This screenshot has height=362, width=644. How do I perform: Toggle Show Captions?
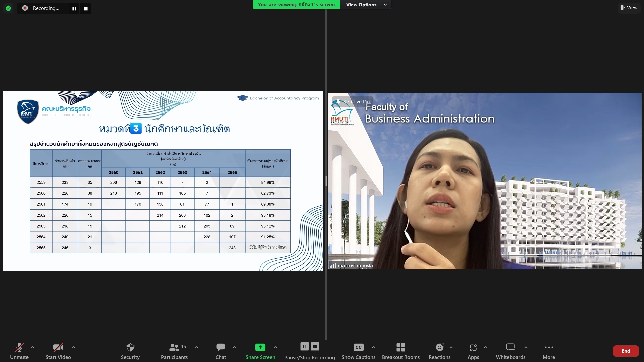[x=358, y=351]
